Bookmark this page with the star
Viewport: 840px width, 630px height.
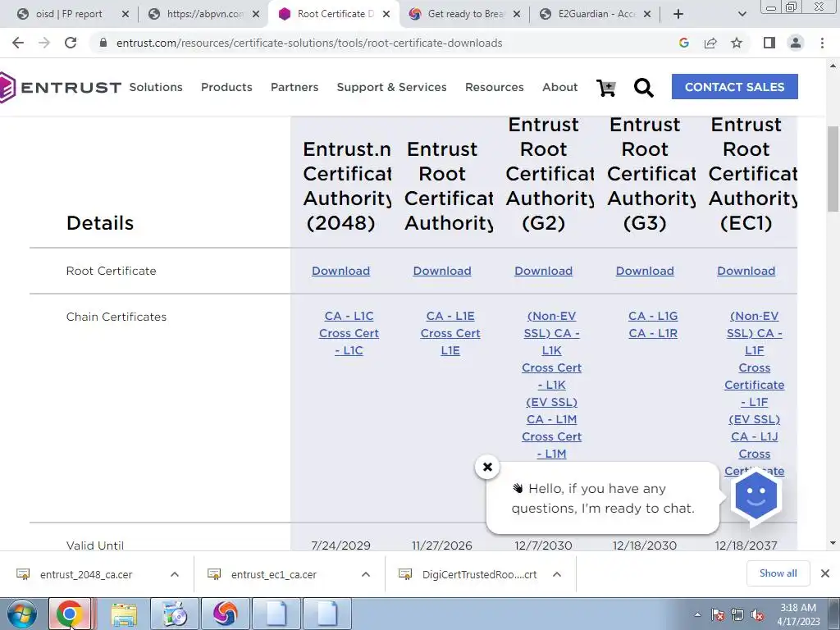pyautogui.click(x=737, y=43)
